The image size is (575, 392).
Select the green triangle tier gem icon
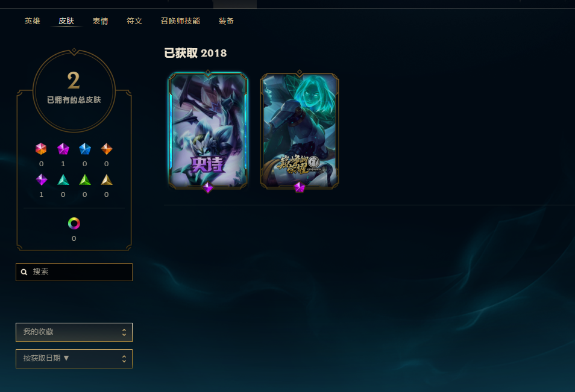[x=85, y=179]
